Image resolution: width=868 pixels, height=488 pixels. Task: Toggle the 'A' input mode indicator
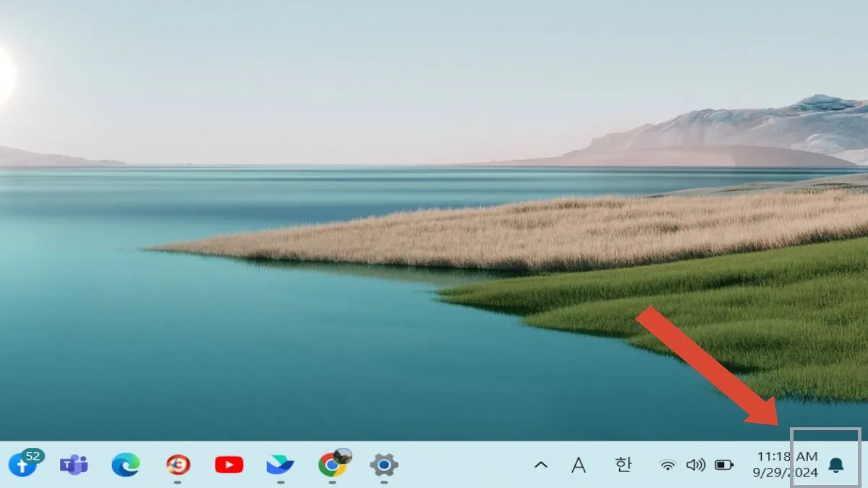(x=579, y=465)
